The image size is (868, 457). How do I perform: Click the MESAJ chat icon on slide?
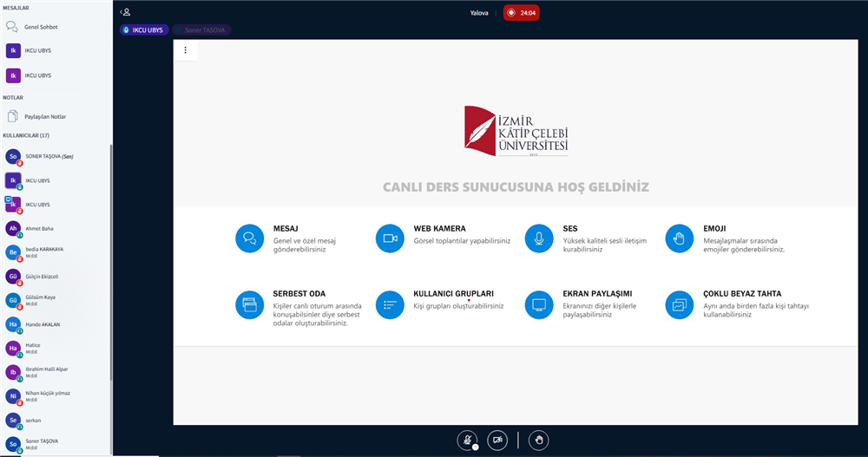(250, 238)
